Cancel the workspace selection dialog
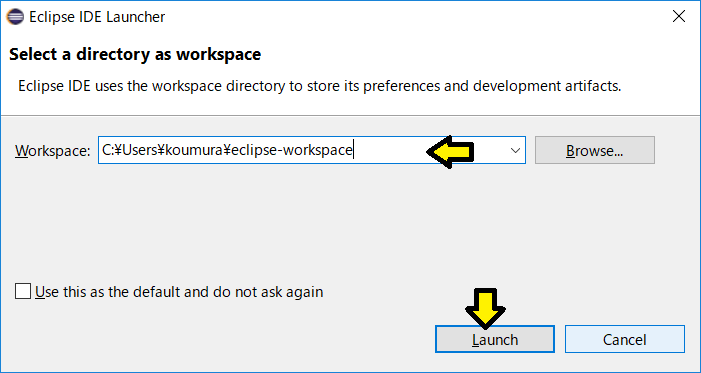The height and width of the screenshot is (373, 701). (625, 339)
